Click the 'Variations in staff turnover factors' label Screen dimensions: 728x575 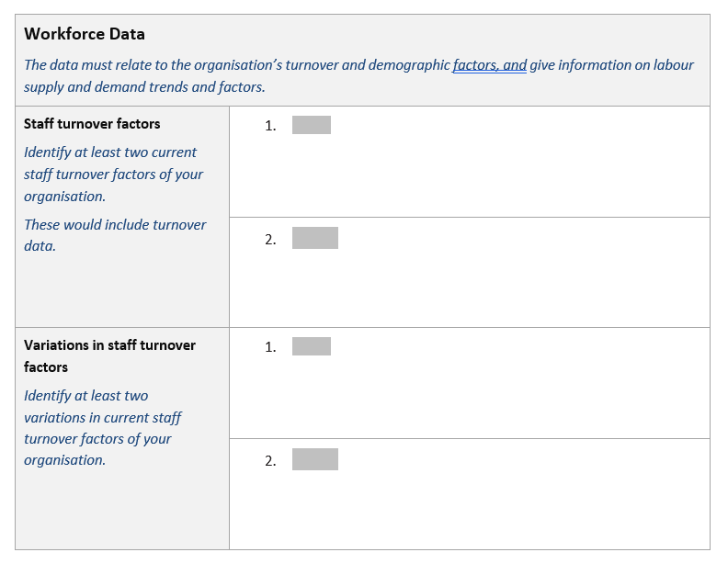(x=109, y=356)
